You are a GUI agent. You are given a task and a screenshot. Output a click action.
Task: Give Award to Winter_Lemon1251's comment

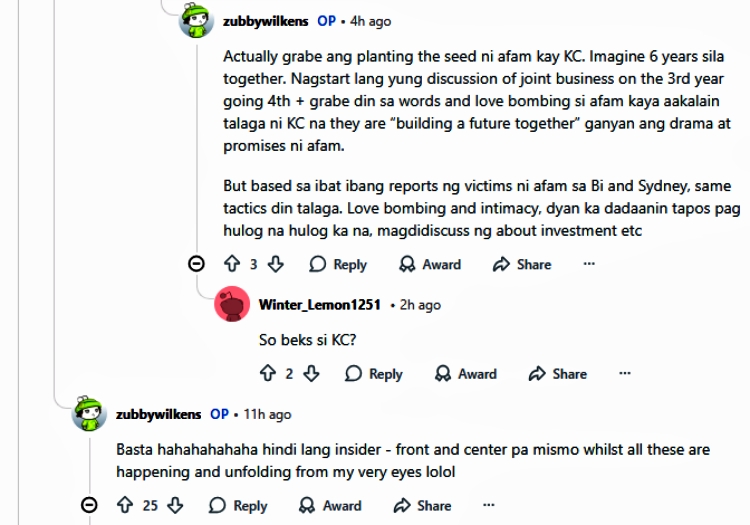[466, 374]
